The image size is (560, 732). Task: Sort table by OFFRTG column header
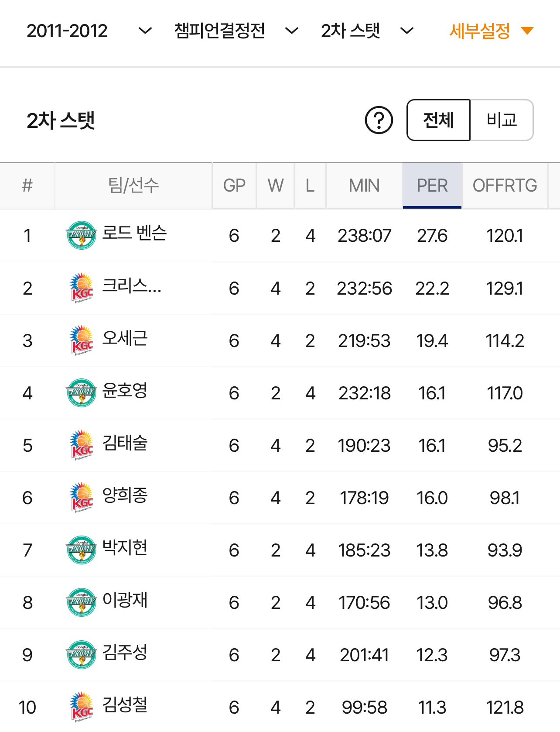(x=505, y=186)
